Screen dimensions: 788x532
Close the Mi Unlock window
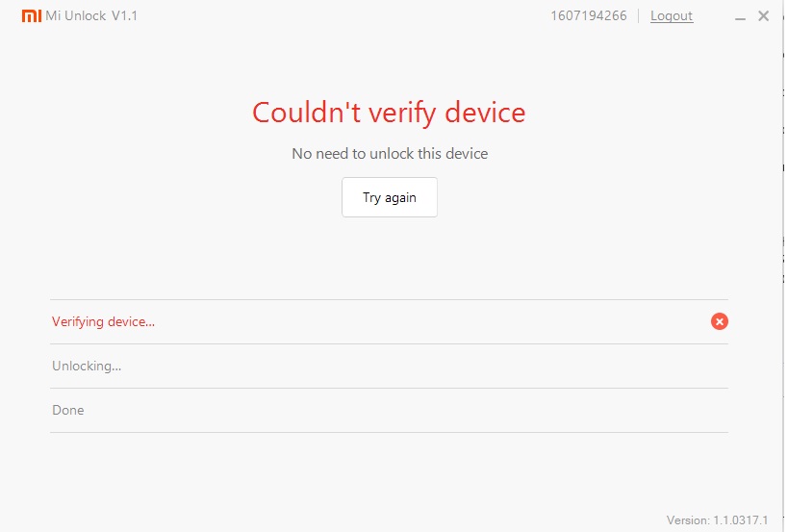click(x=764, y=16)
